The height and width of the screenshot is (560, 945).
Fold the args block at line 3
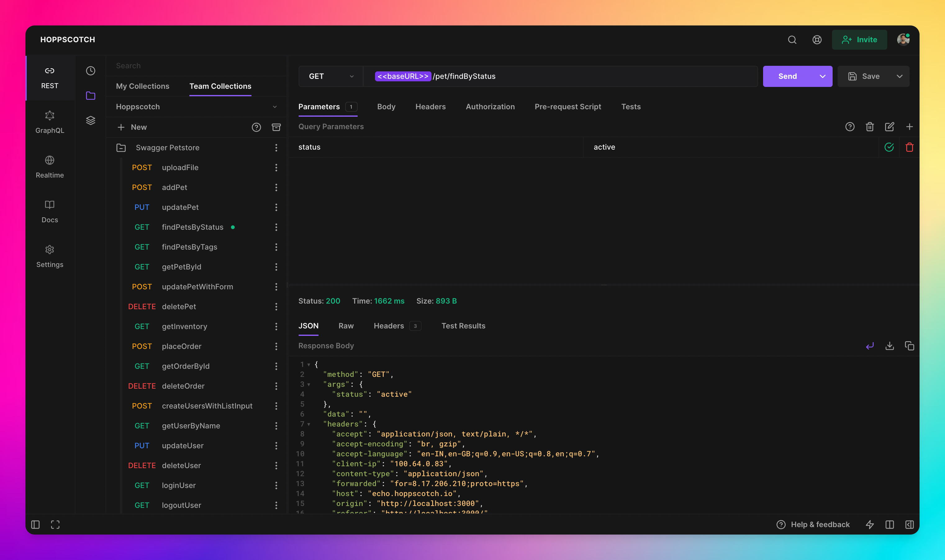coord(309,385)
